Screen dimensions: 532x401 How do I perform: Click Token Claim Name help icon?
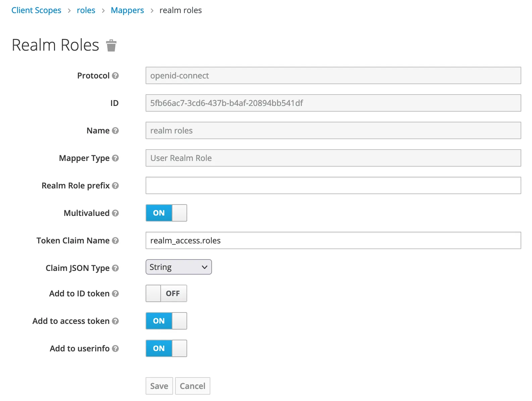[x=115, y=241]
